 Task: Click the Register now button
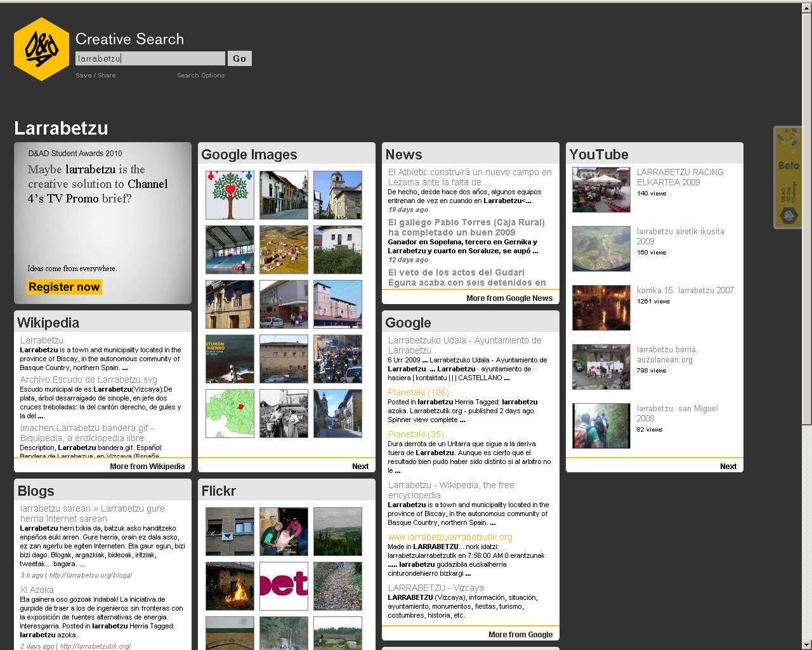tap(64, 287)
